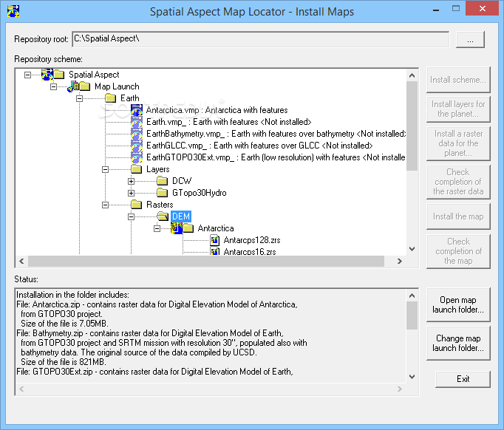Select the 'Spatial Aspect' tree label
This screenshot has width=504, height=430.
(x=94, y=75)
